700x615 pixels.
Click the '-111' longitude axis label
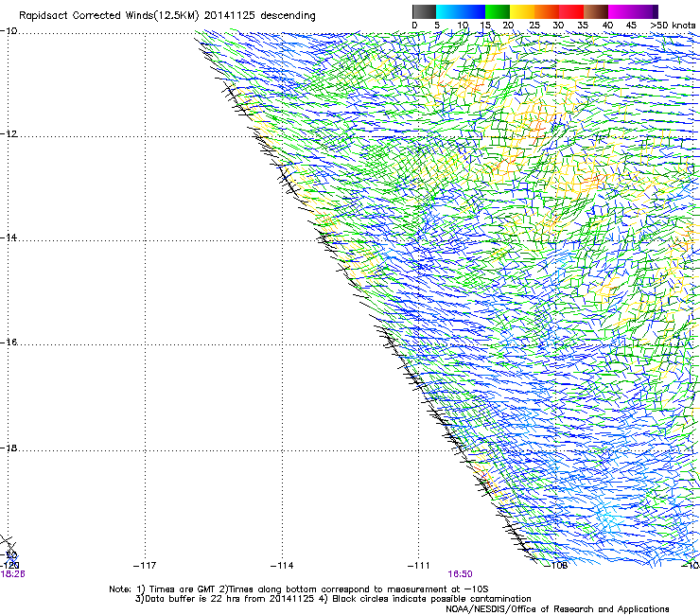click(419, 566)
